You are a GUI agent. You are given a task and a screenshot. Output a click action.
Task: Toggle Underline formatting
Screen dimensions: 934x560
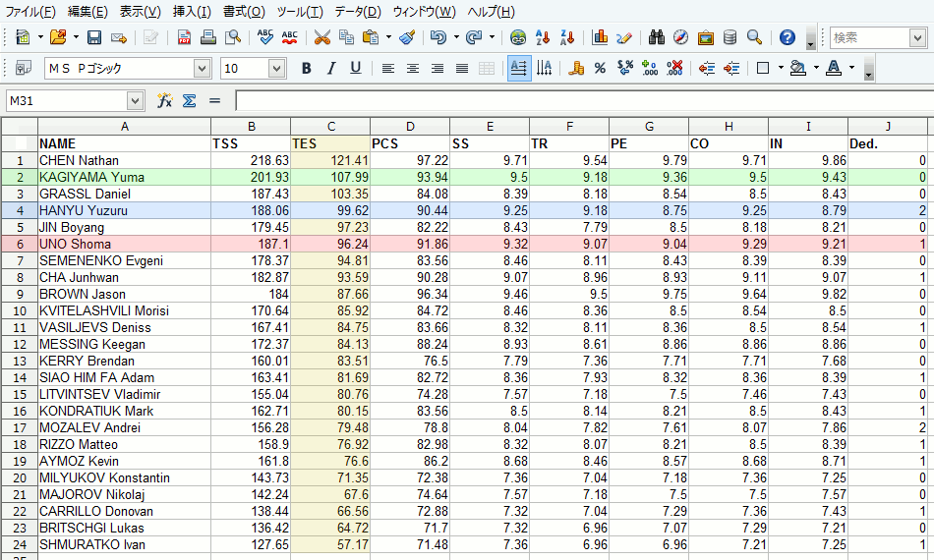click(356, 68)
